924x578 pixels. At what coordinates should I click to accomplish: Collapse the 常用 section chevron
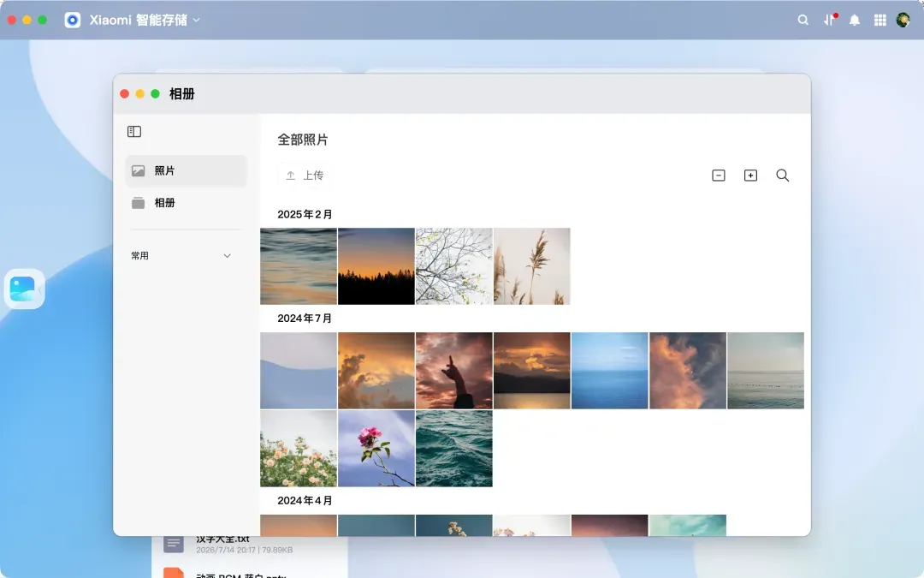point(227,256)
